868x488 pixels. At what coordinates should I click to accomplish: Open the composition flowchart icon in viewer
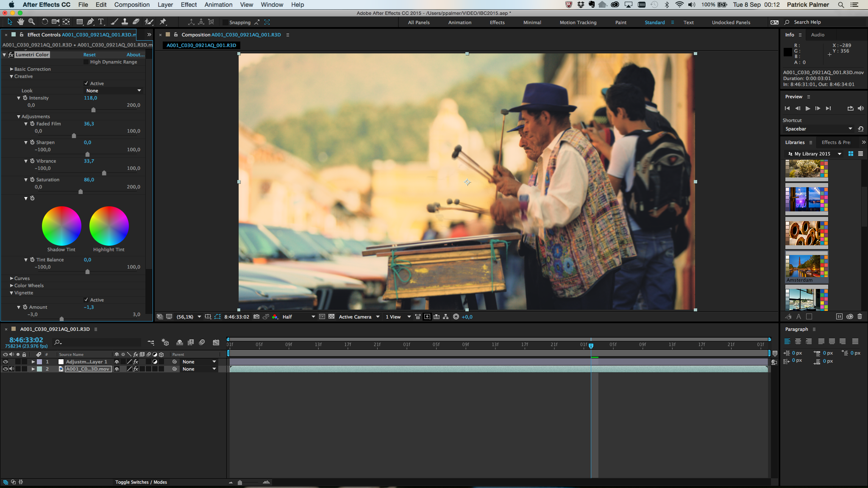[446, 317]
